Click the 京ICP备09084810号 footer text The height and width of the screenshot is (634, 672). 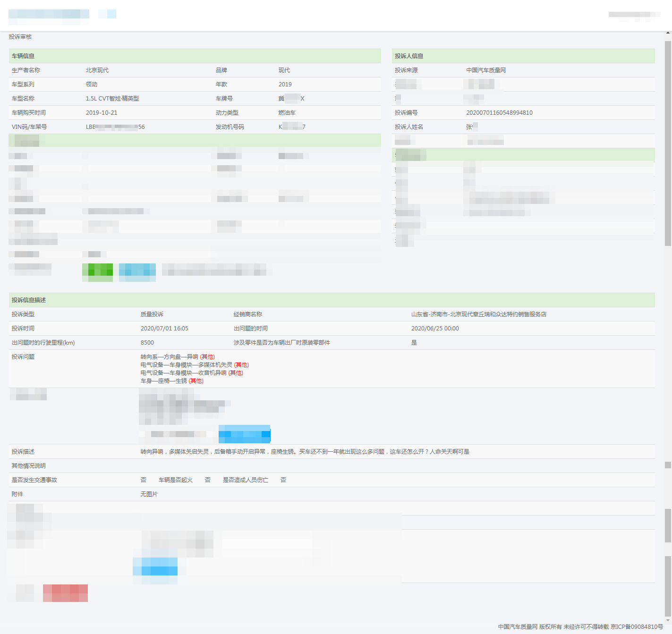[637, 627]
